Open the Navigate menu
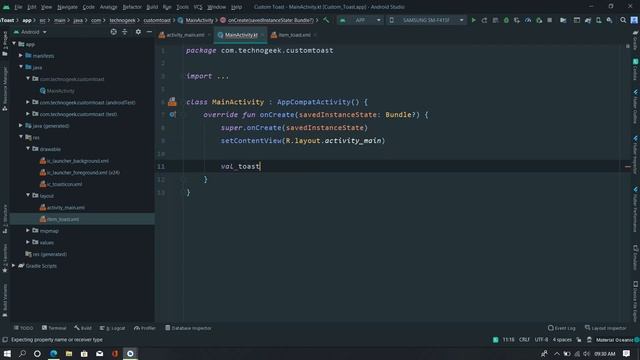The image size is (640, 360). 67,7
